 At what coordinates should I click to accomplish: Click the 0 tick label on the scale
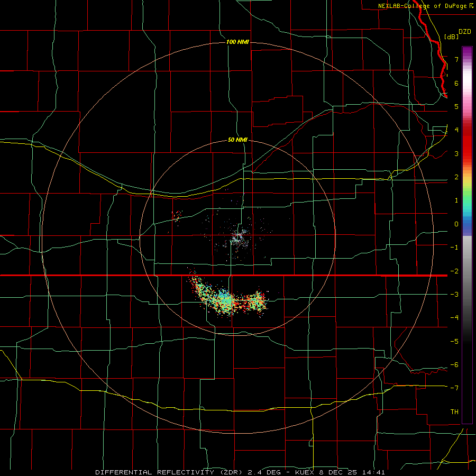pos(456,224)
